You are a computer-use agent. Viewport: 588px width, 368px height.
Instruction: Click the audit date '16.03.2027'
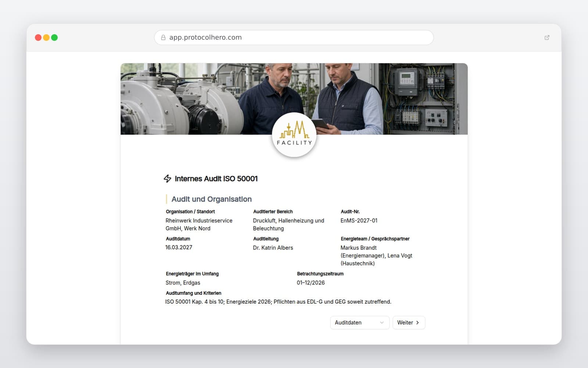(179, 247)
